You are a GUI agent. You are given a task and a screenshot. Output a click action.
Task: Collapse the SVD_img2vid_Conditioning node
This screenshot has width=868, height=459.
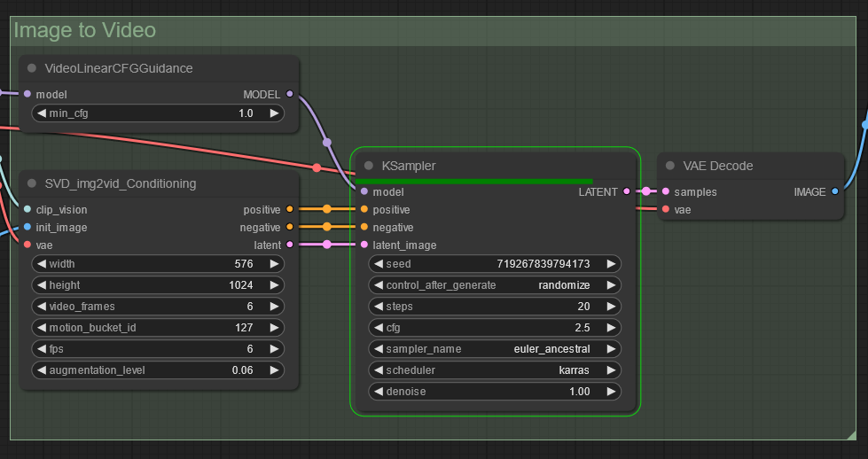pos(32,183)
